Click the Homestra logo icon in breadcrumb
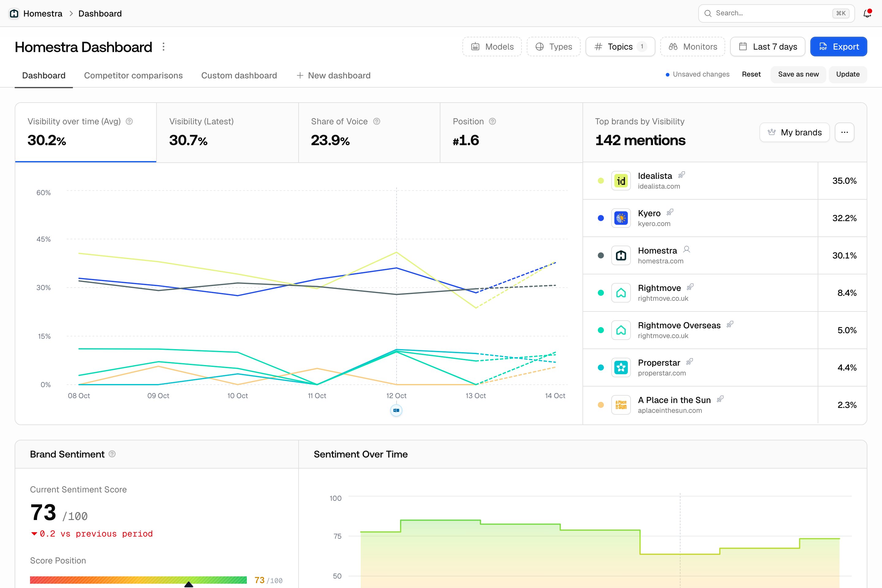 coord(14,13)
